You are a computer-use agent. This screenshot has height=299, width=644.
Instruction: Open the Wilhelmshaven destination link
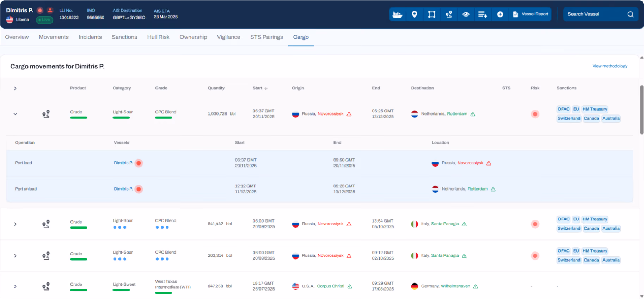[x=455, y=286]
